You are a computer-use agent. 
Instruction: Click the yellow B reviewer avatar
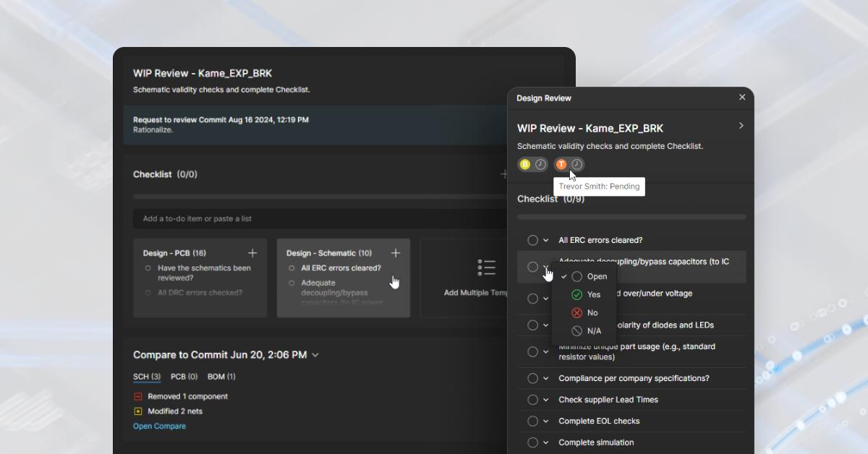click(x=525, y=165)
